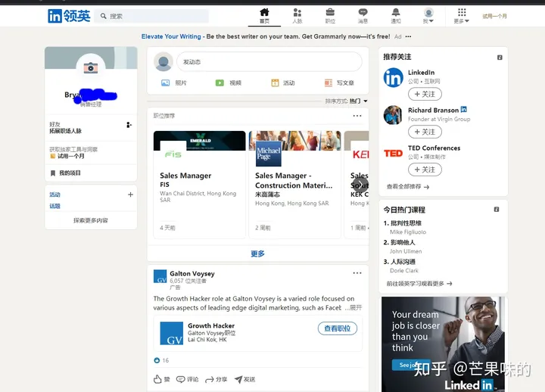Open the 职位 jobs tab

330,16
